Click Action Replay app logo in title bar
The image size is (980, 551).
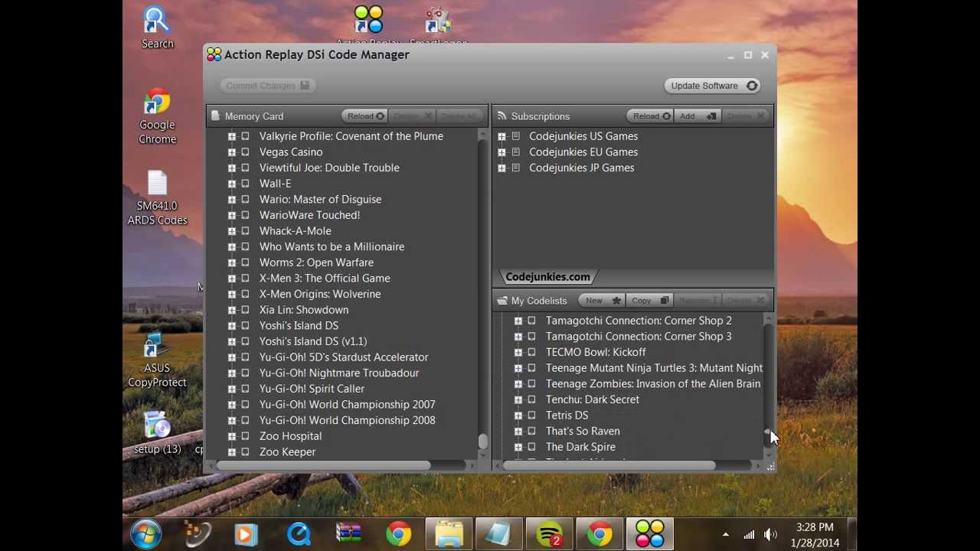(214, 54)
